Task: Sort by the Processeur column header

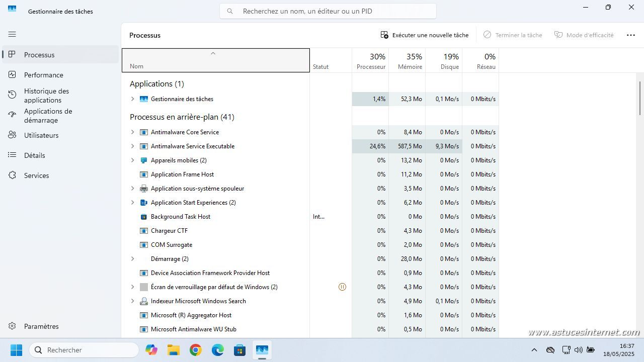Action: pyautogui.click(x=370, y=60)
